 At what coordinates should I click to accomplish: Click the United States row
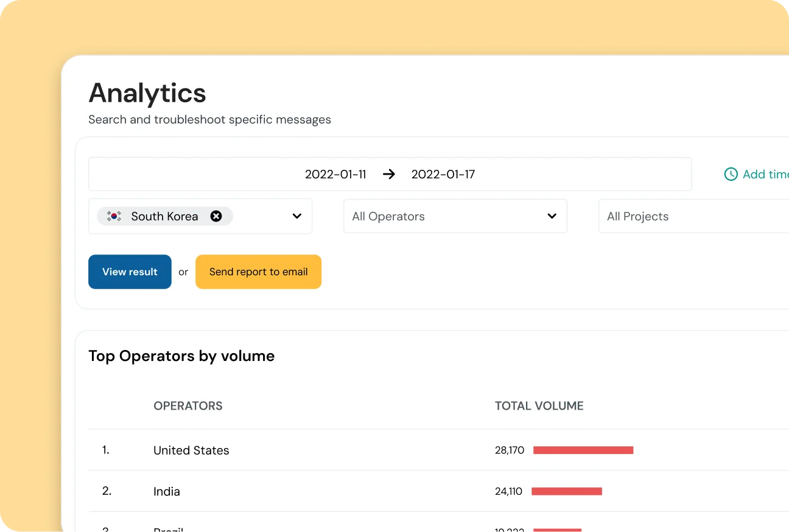(x=191, y=450)
